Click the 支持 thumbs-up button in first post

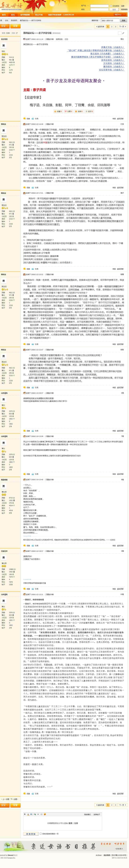click(x=79, y=111)
